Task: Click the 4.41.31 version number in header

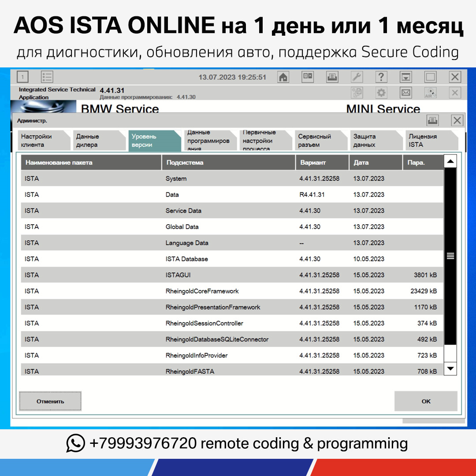Action: click(112, 90)
